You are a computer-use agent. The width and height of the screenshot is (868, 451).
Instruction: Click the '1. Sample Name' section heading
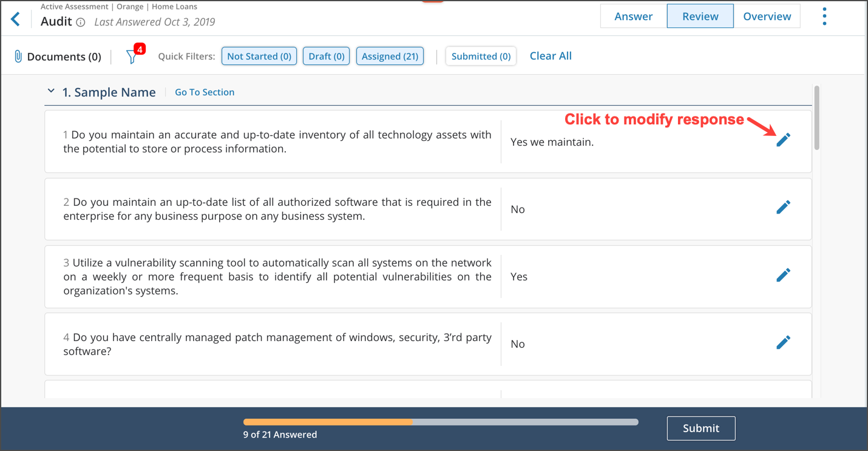pos(109,92)
